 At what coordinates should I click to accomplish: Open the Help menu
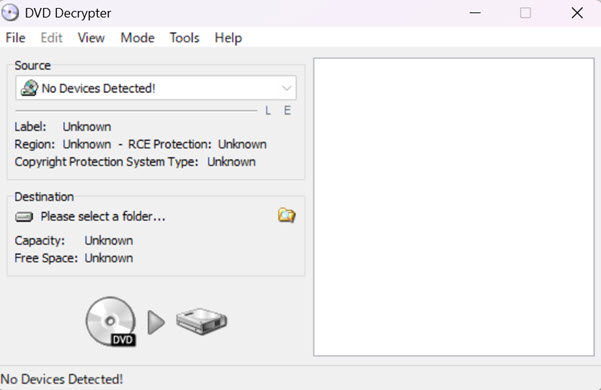[228, 38]
